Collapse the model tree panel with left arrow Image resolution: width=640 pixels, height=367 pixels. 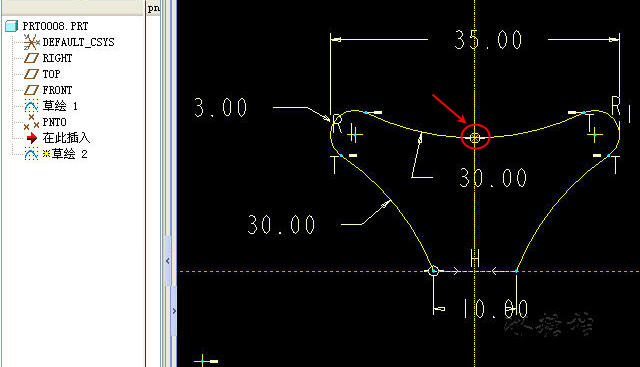168,260
